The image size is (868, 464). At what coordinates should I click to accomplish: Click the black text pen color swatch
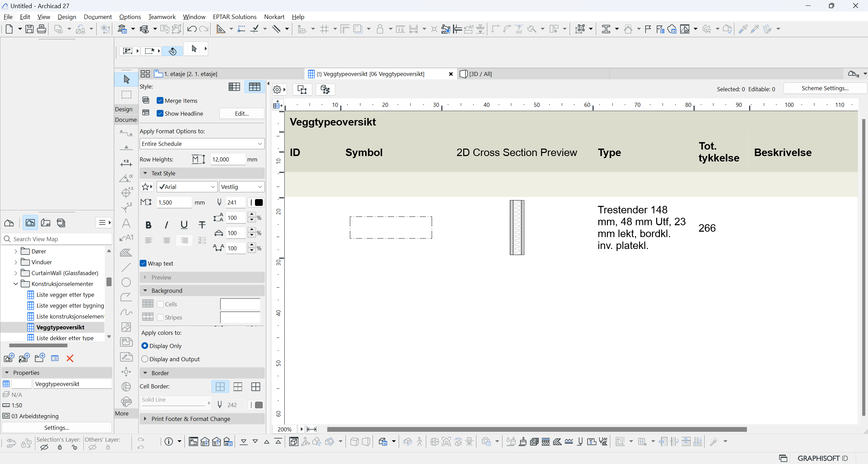259,202
